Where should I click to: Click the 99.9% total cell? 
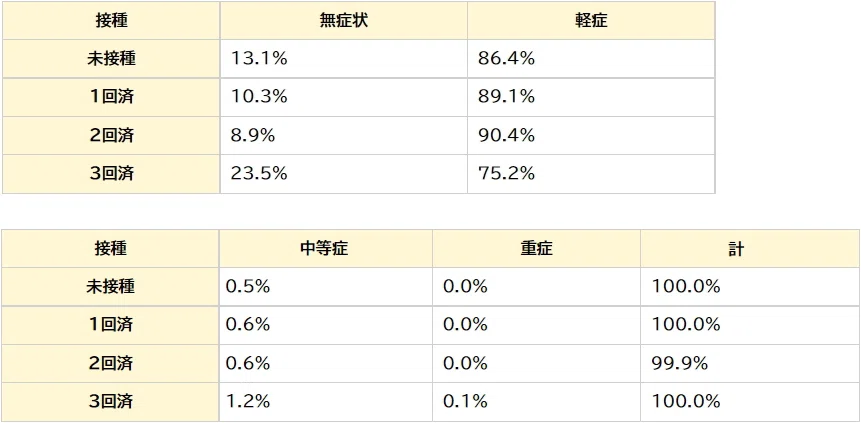coord(750,364)
